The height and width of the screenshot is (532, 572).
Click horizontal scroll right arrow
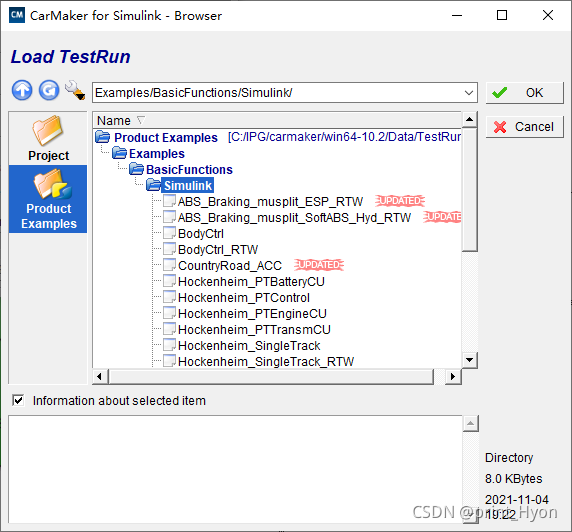point(453,376)
